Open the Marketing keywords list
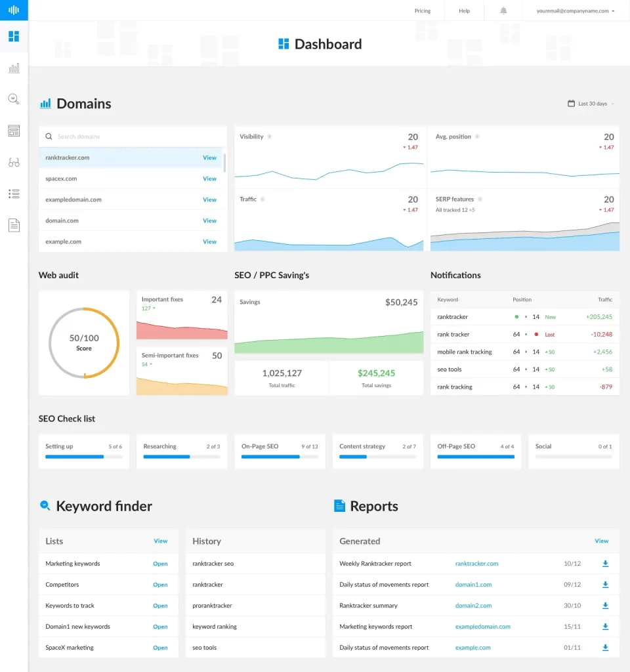Image resolution: width=630 pixels, height=672 pixels. (160, 563)
